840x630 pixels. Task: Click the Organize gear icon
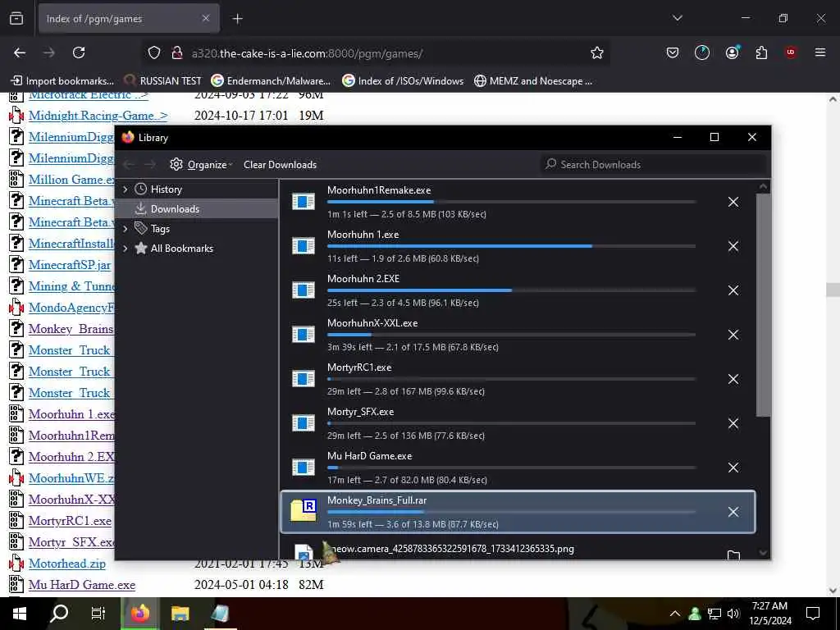[x=176, y=164]
